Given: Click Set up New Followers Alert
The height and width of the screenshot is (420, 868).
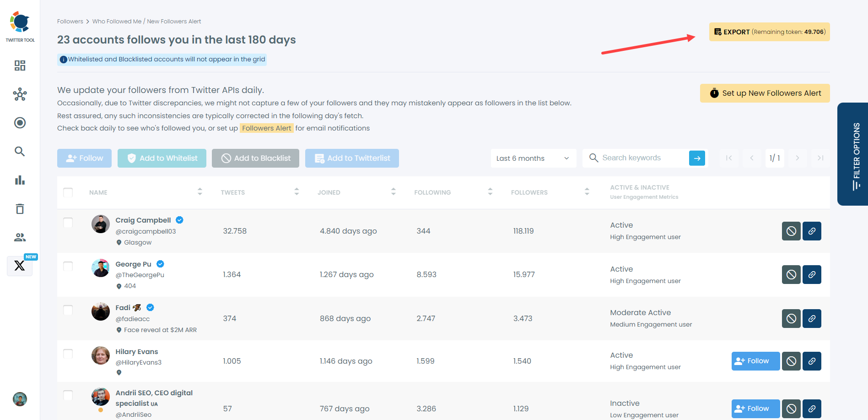Looking at the screenshot, I should [x=764, y=93].
